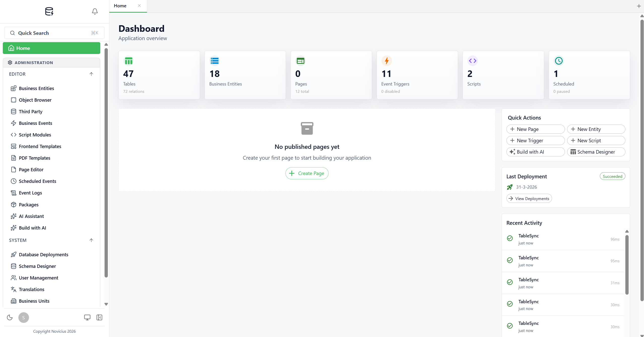Click the Tables card icon
The width and height of the screenshot is (644, 337).
click(128, 61)
